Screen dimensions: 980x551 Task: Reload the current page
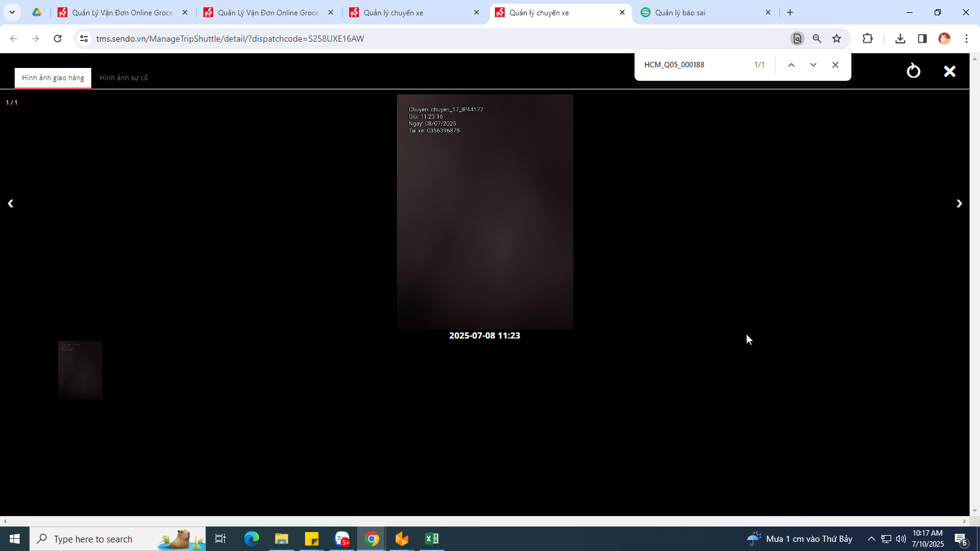click(58, 39)
